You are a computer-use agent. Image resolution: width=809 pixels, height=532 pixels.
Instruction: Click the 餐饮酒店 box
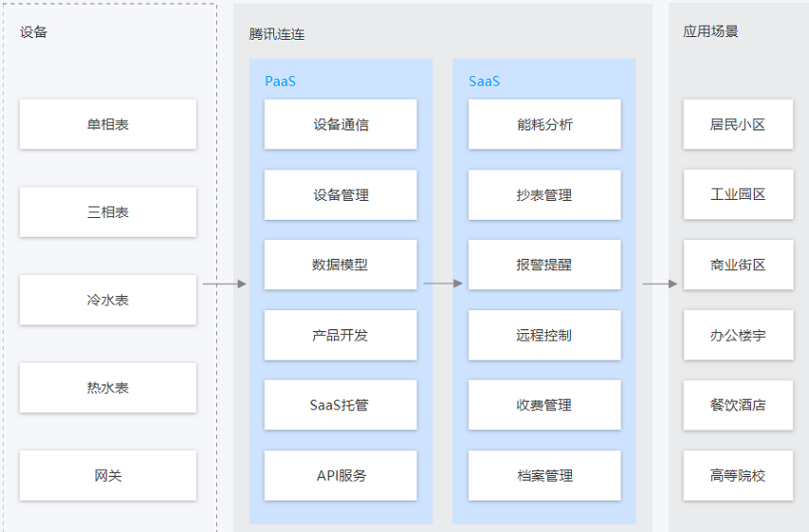739,405
